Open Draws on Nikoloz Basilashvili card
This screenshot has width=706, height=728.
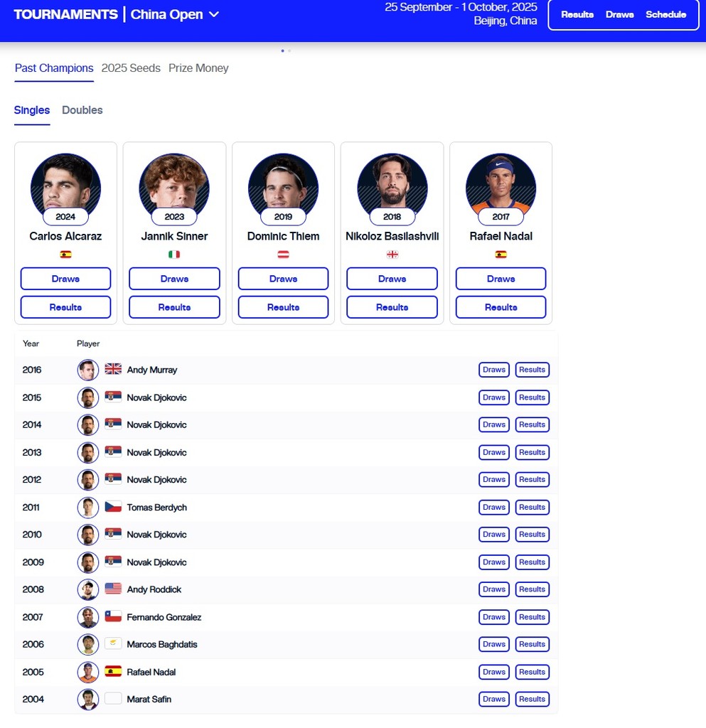tap(392, 279)
